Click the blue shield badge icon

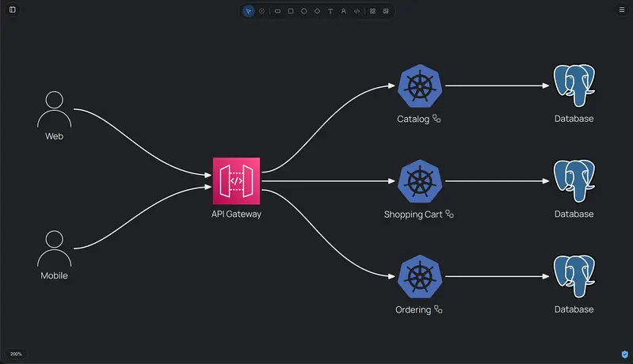pyautogui.click(x=624, y=355)
